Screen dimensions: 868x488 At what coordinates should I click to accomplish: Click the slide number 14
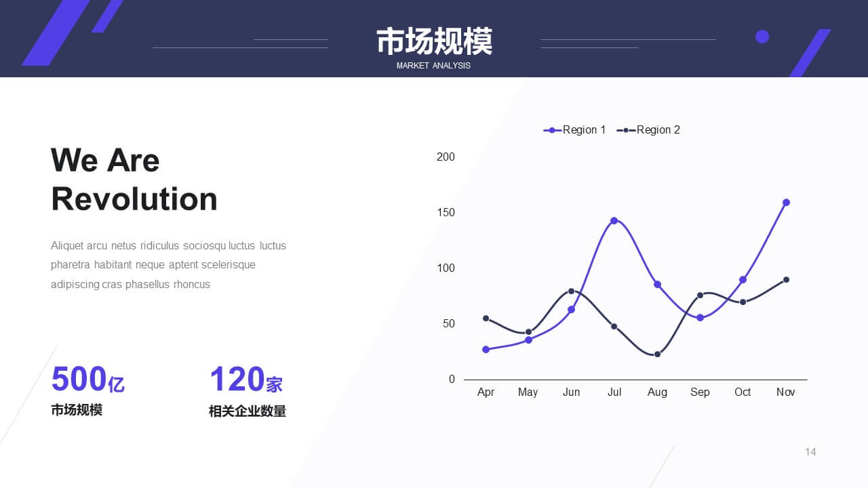pyautogui.click(x=810, y=452)
